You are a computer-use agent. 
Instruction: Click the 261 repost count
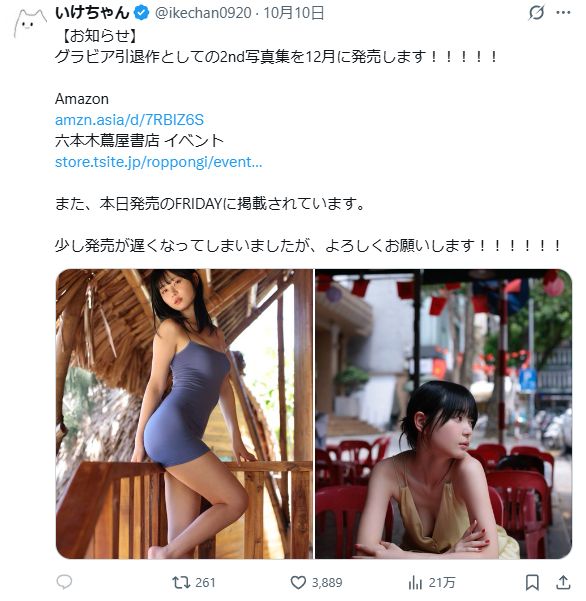coord(205,583)
